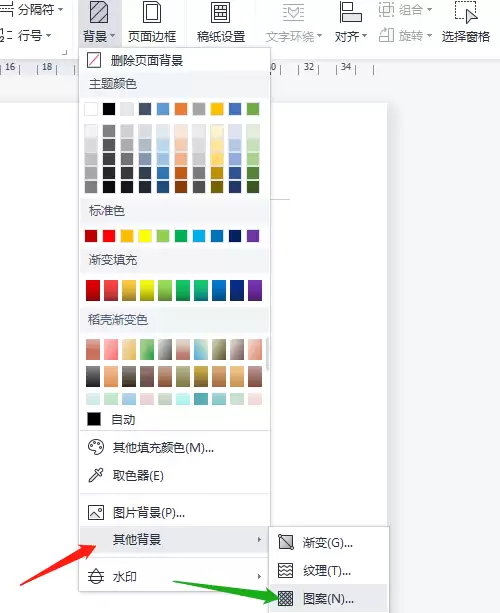Click the crosshatch icon beside 图案(N)
The image size is (500, 613).
click(x=285, y=598)
